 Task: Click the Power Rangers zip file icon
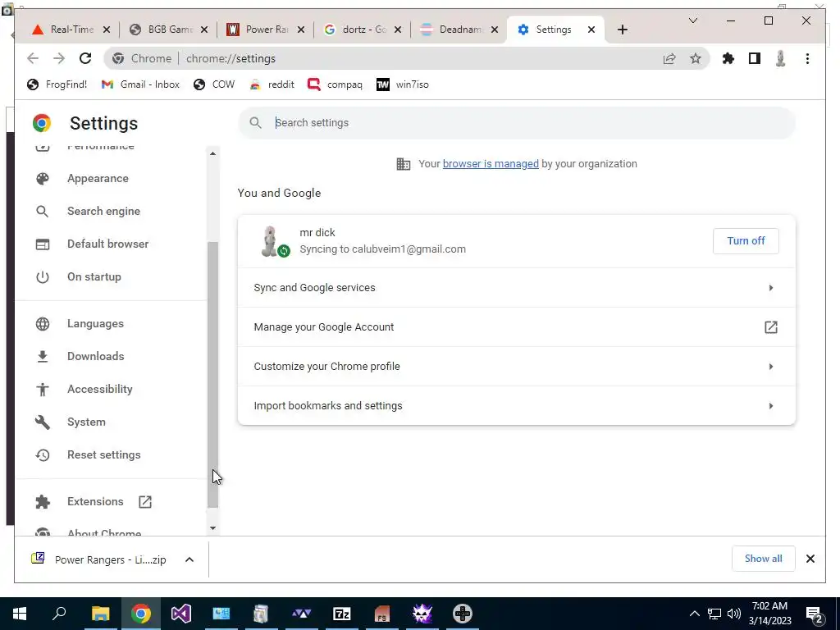[38, 559]
